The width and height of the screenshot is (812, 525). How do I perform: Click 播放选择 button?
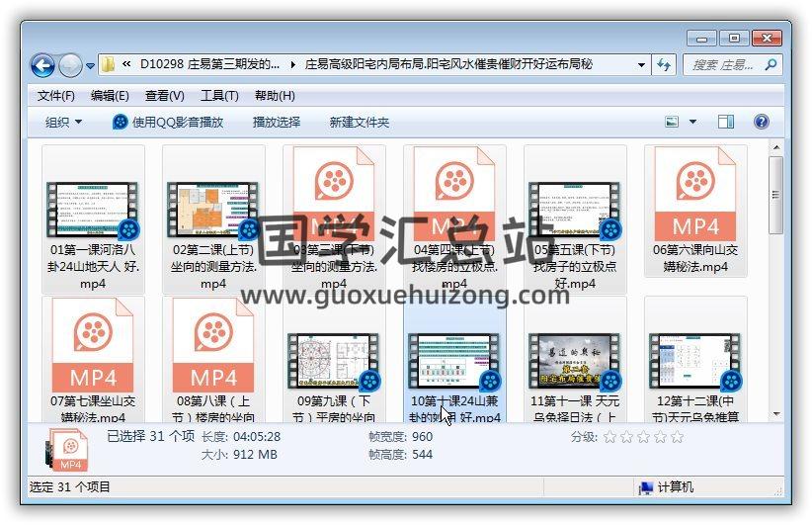(277, 123)
